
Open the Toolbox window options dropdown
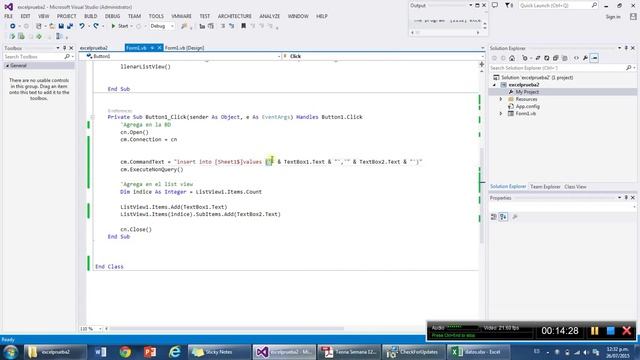58,48
